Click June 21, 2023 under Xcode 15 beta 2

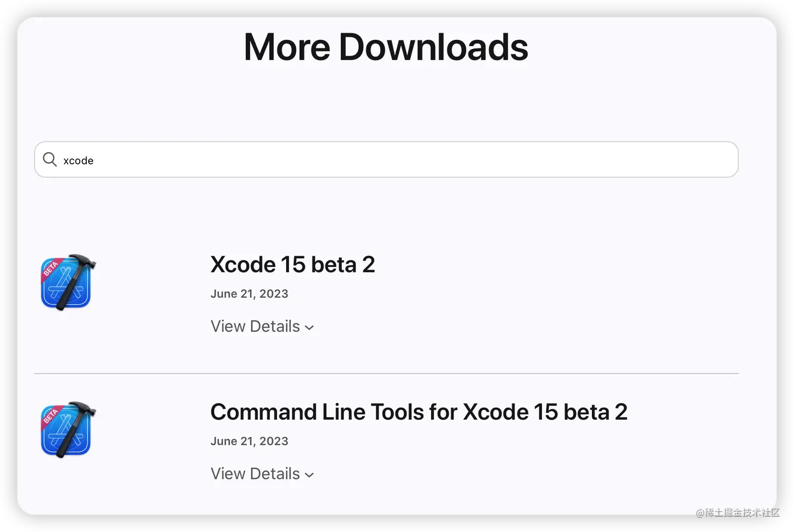click(249, 294)
